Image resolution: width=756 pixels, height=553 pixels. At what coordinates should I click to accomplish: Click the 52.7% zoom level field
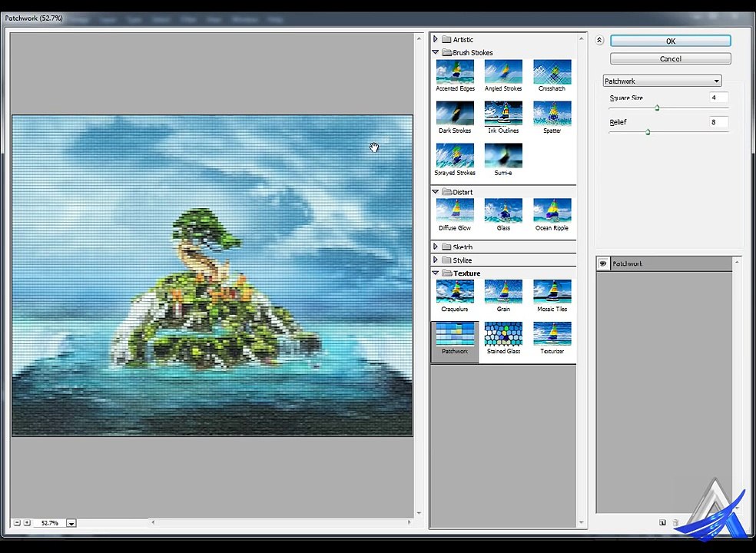(50, 523)
